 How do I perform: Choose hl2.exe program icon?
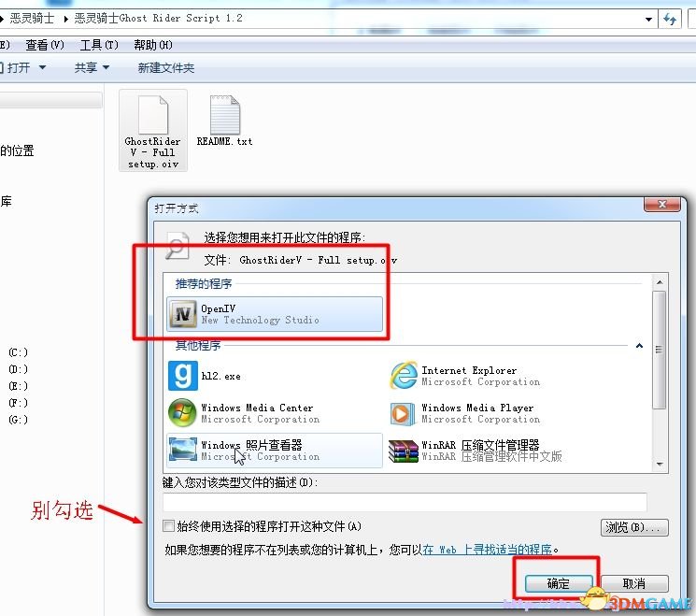pyautogui.click(x=182, y=376)
